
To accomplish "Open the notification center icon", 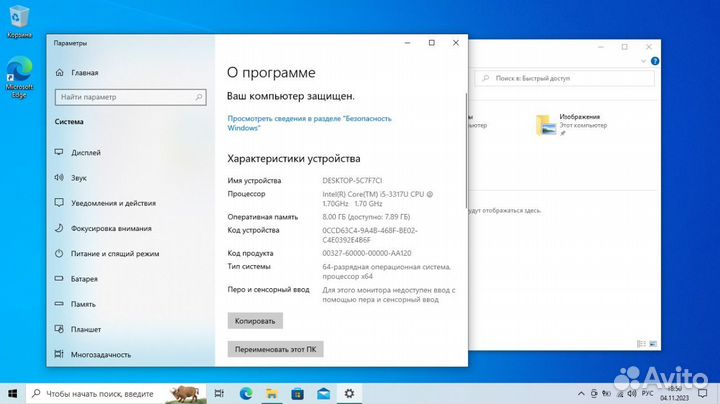I will point(703,393).
